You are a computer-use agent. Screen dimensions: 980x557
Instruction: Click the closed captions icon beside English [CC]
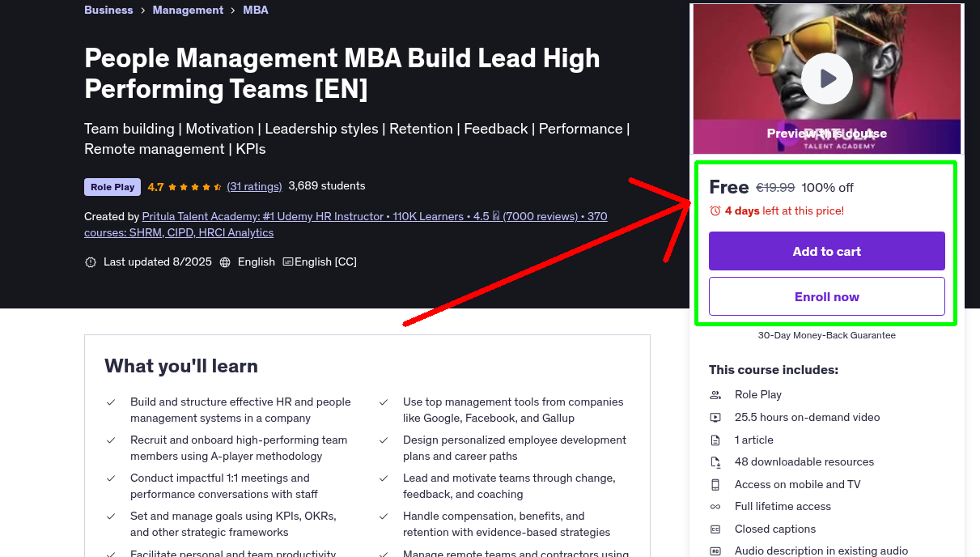pyautogui.click(x=287, y=262)
